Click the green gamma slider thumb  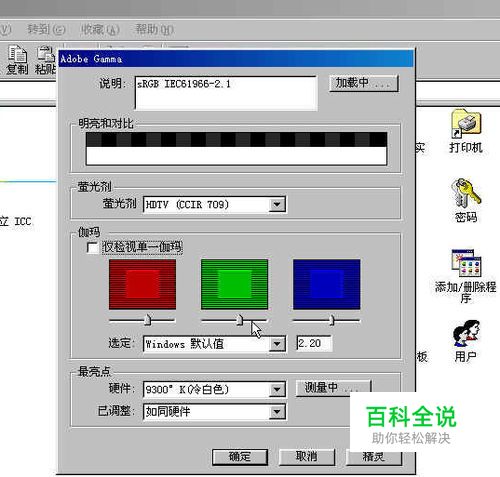[x=239, y=320]
